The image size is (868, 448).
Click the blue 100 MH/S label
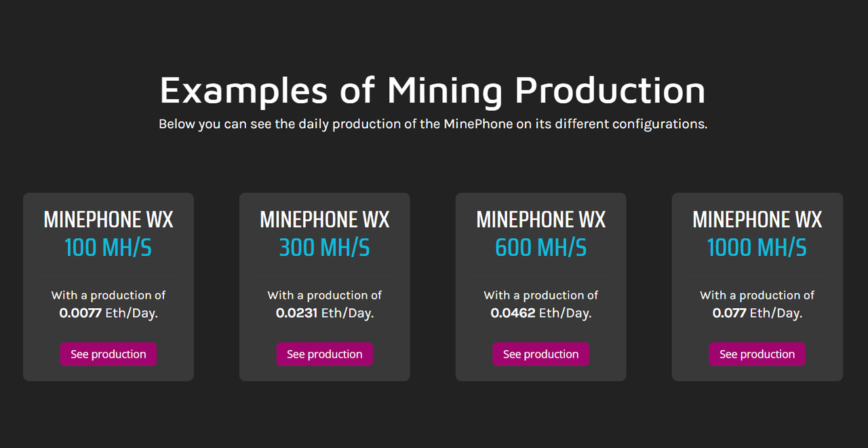pyautogui.click(x=108, y=248)
